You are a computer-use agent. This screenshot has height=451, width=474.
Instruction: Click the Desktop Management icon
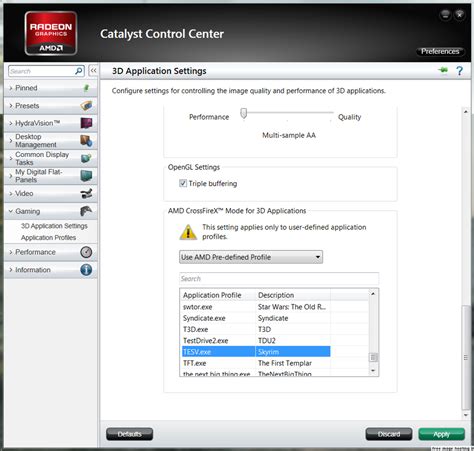86,141
